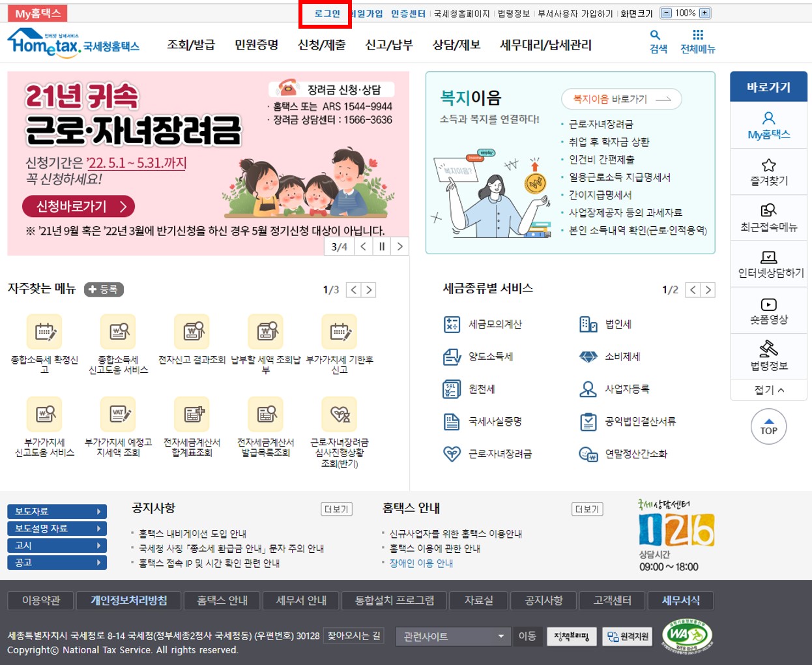Screen dimensions: 812x665
Task: Go to next 세금종류별 서비스 page
Action: 708,290
